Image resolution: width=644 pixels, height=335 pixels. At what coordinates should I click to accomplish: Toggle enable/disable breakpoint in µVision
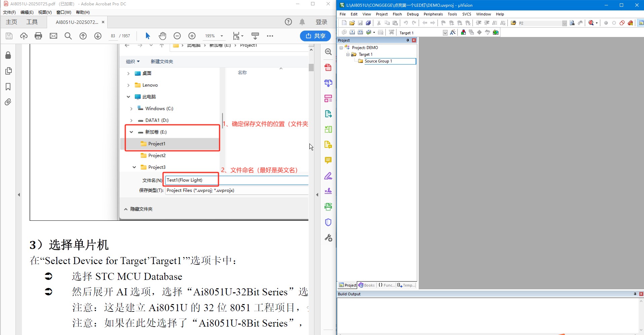614,23
